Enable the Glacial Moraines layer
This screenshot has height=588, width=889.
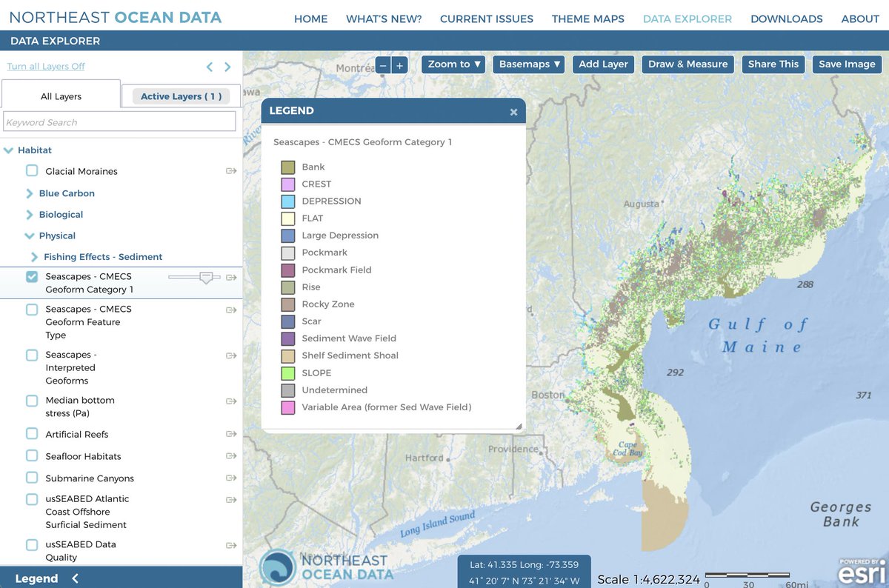(x=32, y=171)
